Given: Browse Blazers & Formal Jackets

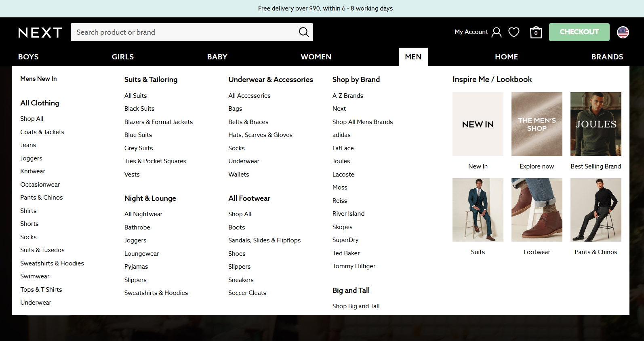Looking at the screenshot, I should [158, 122].
